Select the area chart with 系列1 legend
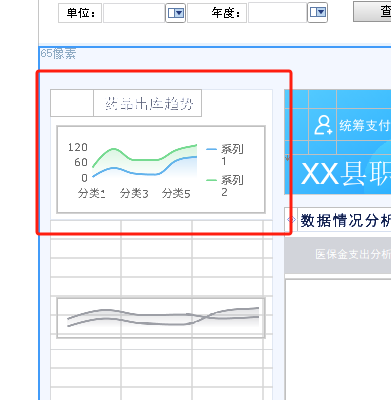Image resolution: width=391 pixels, height=400 pixels. tap(161, 169)
